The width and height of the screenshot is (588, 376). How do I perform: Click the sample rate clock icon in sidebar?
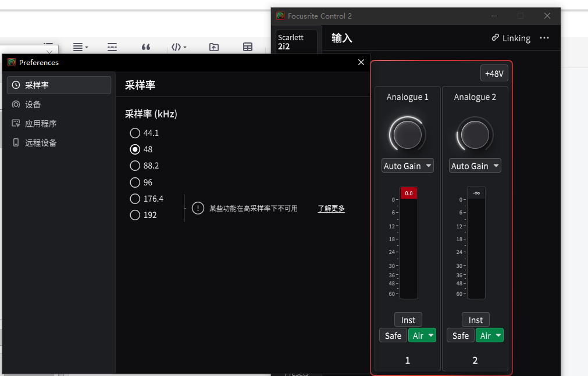tap(16, 85)
